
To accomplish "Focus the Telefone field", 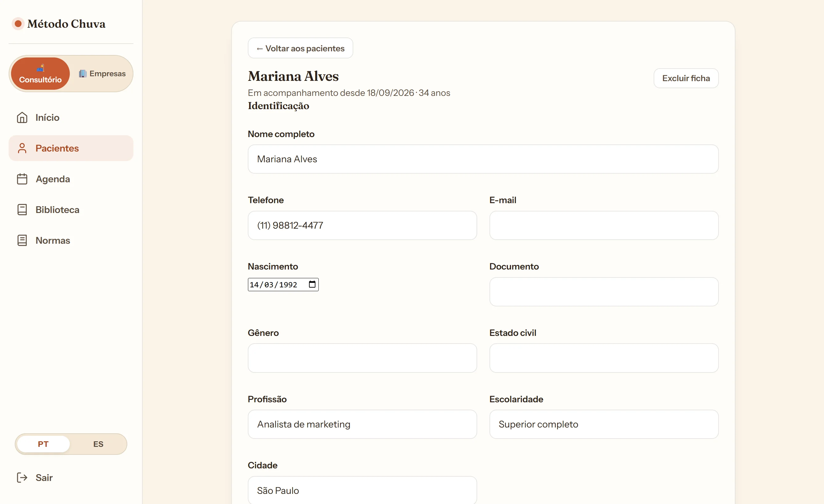I will [x=362, y=225].
